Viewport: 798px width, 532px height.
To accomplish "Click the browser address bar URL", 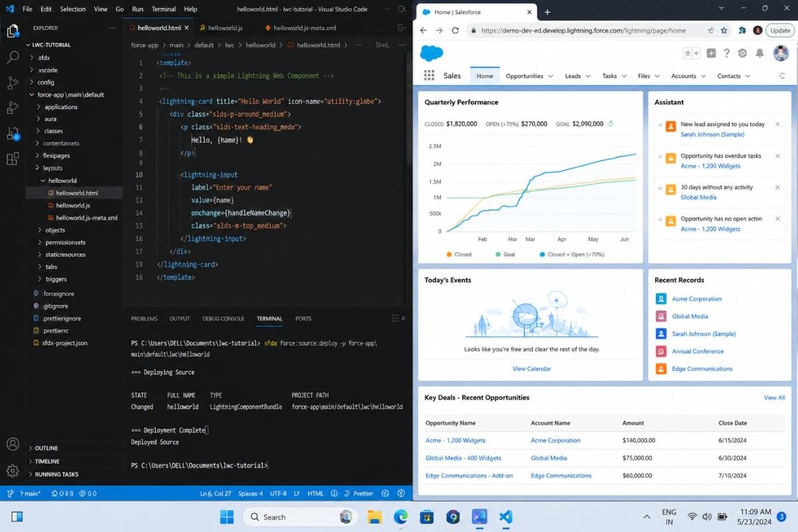I will (x=583, y=31).
